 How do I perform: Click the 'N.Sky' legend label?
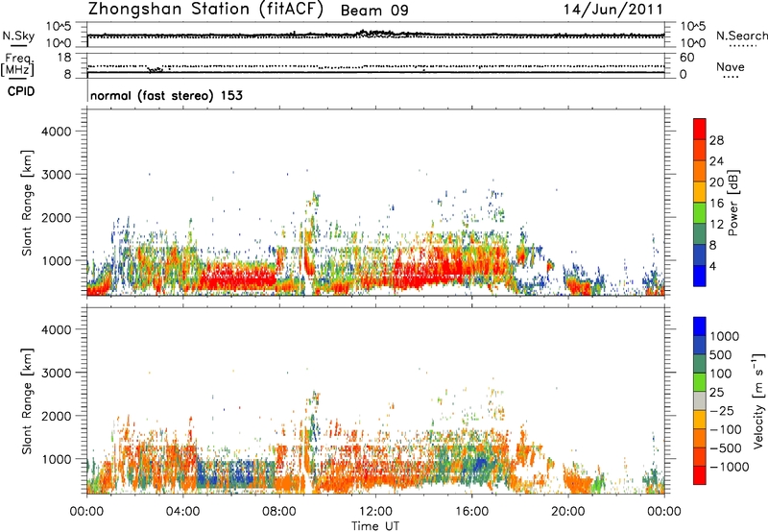(x=18, y=36)
